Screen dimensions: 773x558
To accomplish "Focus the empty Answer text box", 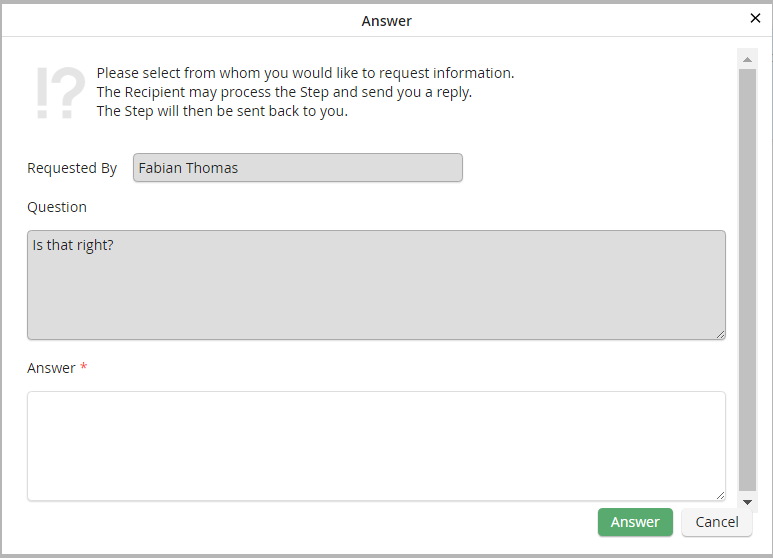I will pos(376,445).
